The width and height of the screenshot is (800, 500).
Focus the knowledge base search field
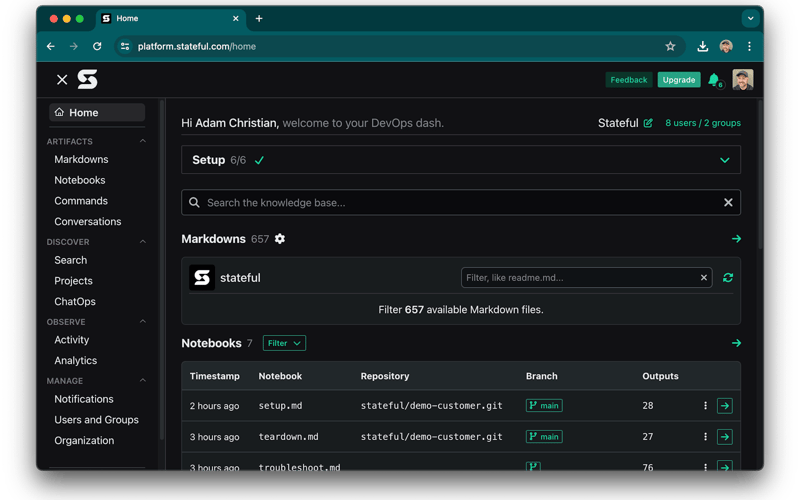click(x=461, y=203)
